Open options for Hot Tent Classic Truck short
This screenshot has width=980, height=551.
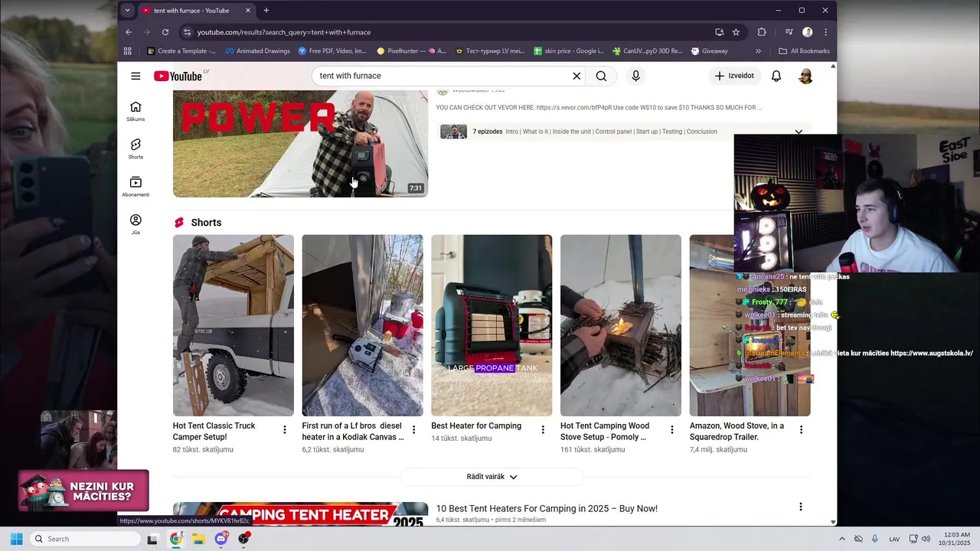(285, 430)
